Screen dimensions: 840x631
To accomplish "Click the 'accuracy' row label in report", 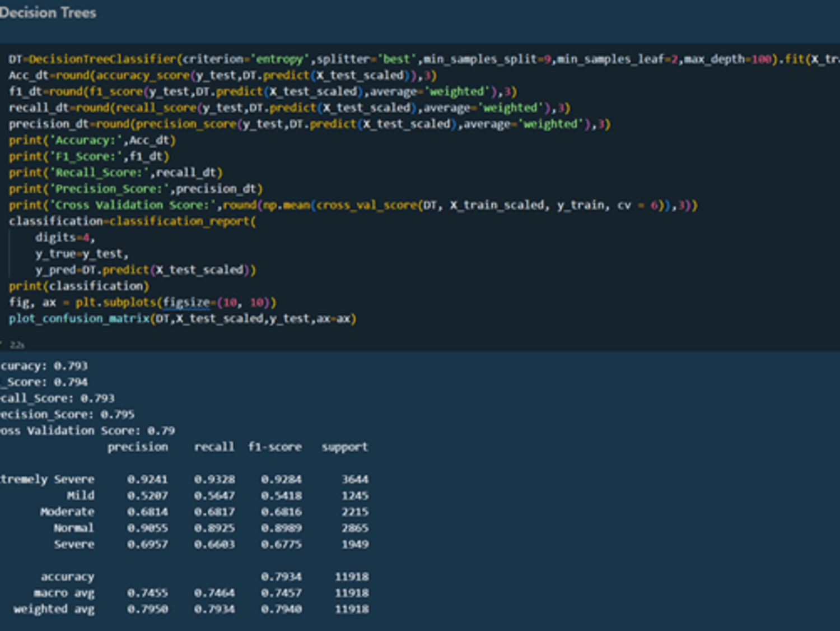I will [67, 577].
